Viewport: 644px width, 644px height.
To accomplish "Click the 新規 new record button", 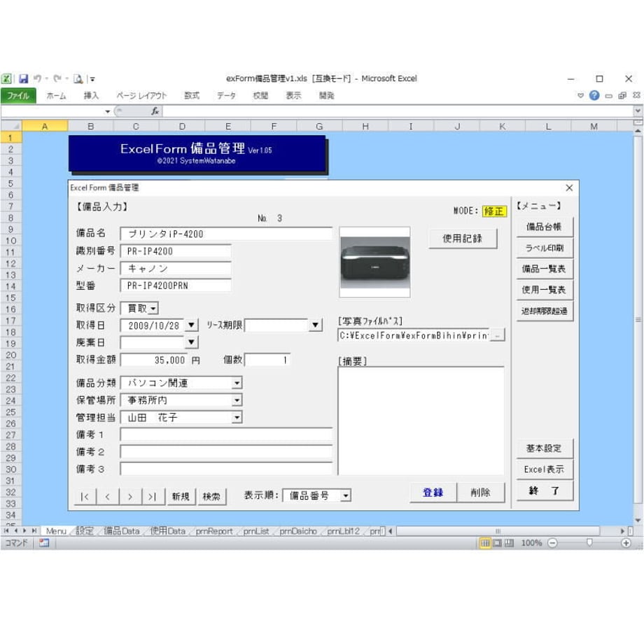I will (181, 496).
